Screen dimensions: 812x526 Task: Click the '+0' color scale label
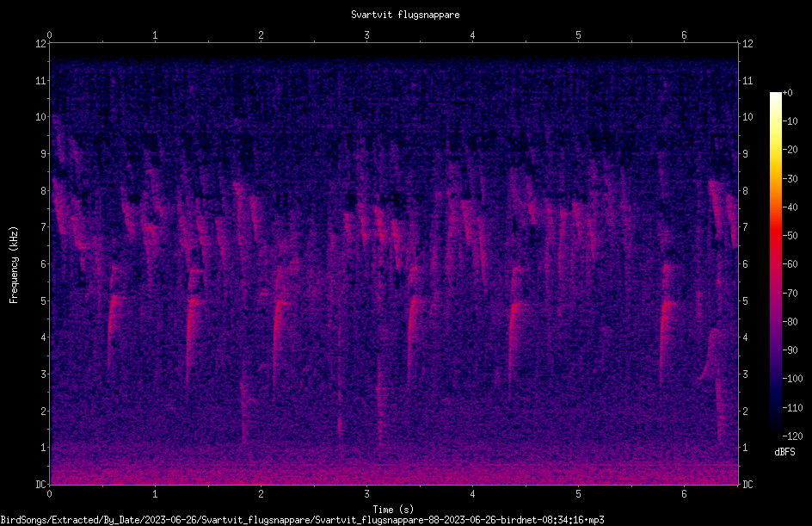point(787,93)
